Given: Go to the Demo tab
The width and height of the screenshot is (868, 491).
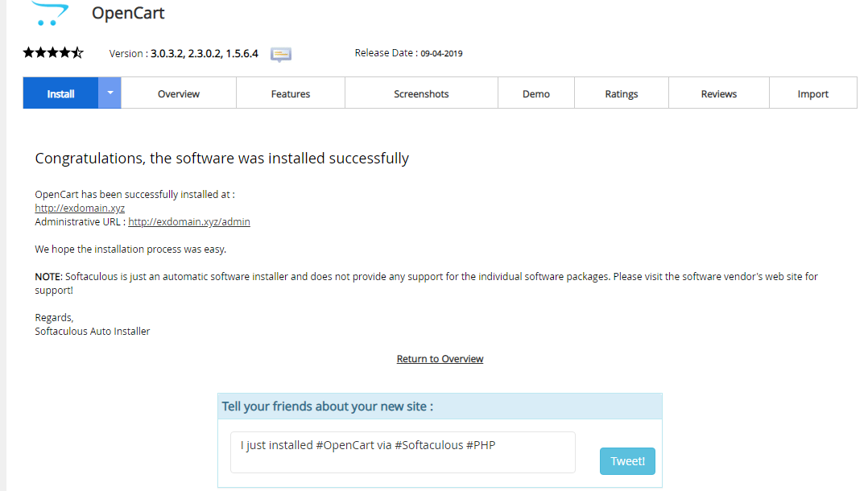Looking at the screenshot, I should coord(536,93).
